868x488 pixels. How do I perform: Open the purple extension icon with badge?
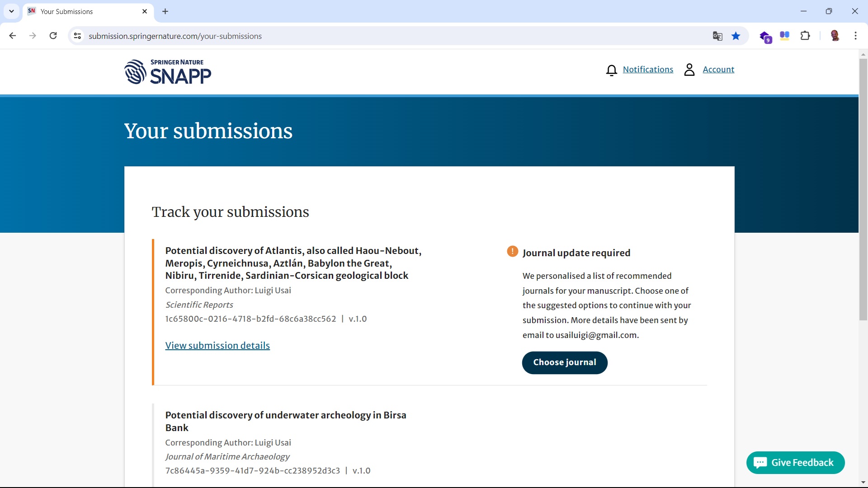click(x=765, y=37)
